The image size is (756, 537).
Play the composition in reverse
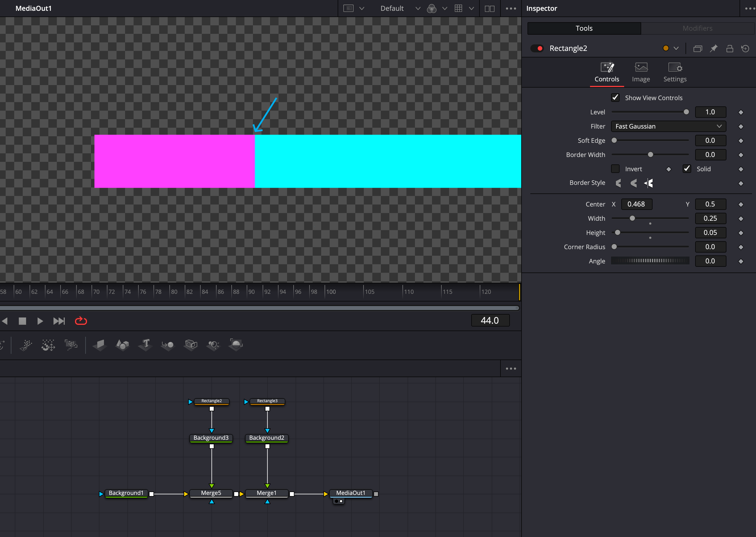[5, 321]
